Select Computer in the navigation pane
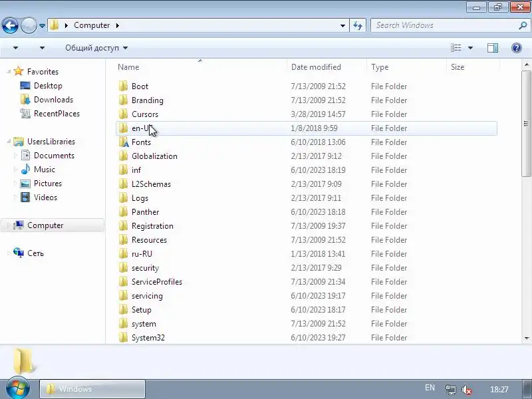This screenshot has height=399, width=532. point(53,225)
